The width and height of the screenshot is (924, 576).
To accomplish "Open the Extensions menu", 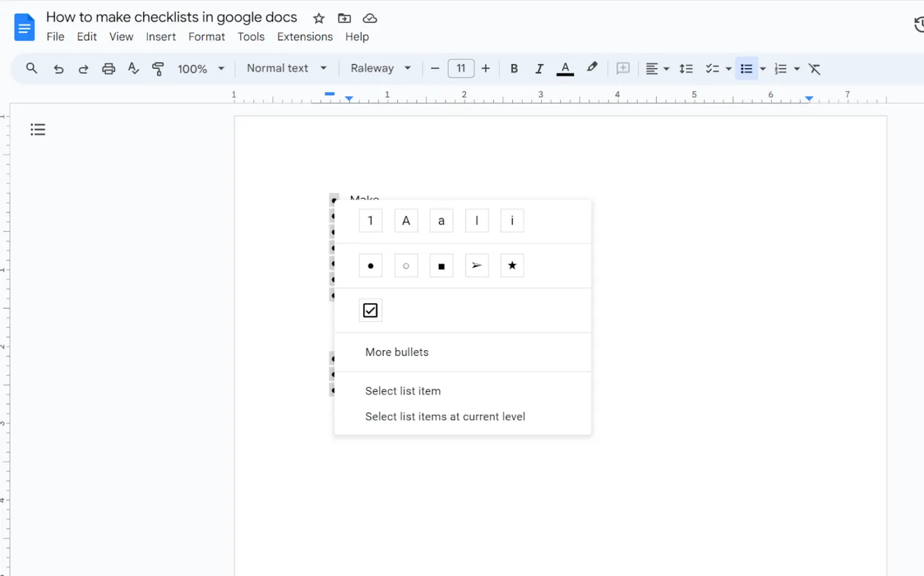I will (304, 36).
